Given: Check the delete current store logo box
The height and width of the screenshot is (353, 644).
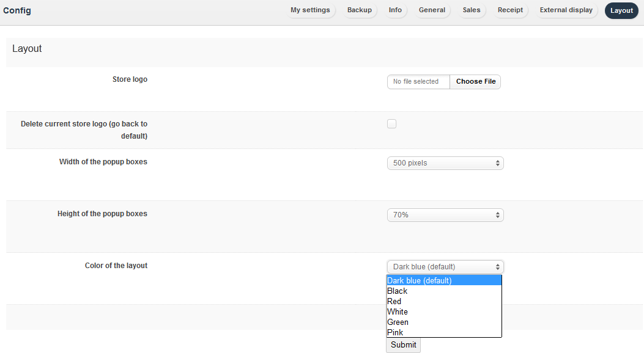Looking at the screenshot, I should pyautogui.click(x=391, y=124).
